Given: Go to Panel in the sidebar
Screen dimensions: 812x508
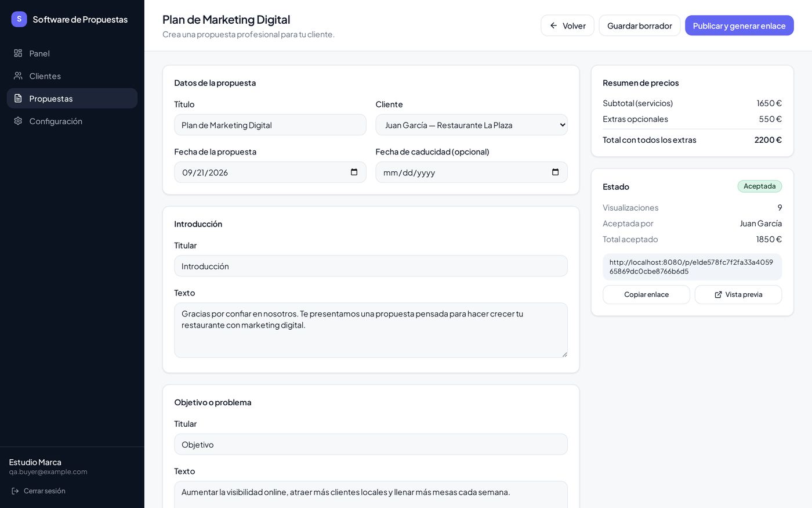Looking at the screenshot, I should click(72, 53).
